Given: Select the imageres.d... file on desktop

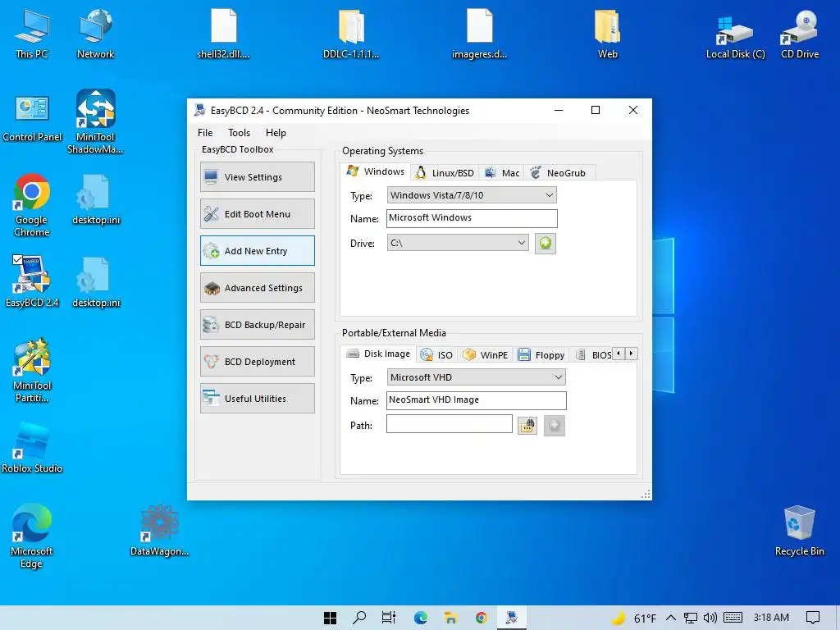Looking at the screenshot, I should (479, 34).
